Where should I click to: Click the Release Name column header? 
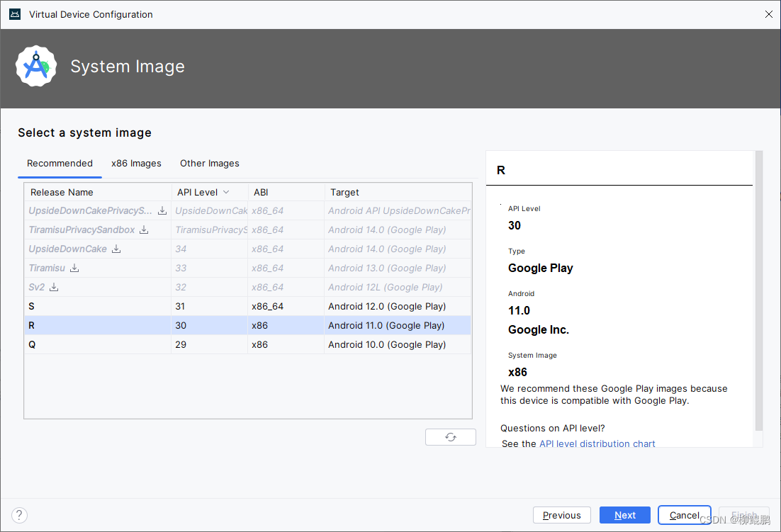click(x=62, y=192)
